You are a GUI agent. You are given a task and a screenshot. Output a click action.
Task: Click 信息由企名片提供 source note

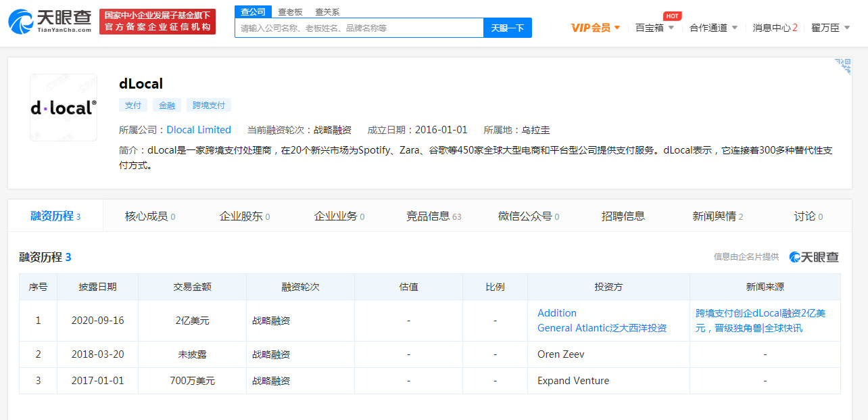click(x=746, y=257)
